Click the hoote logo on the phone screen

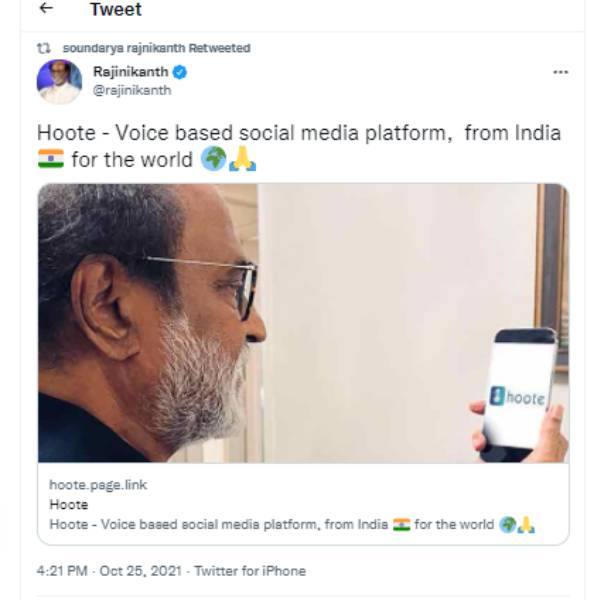point(520,397)
